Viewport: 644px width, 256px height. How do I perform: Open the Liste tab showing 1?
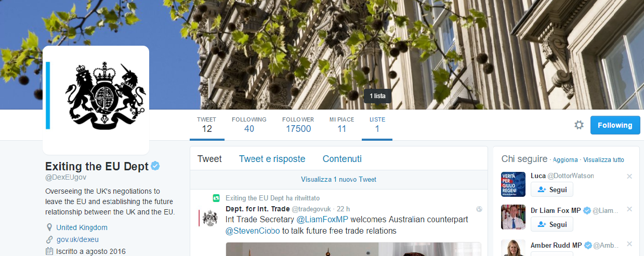tap(377, 125)
